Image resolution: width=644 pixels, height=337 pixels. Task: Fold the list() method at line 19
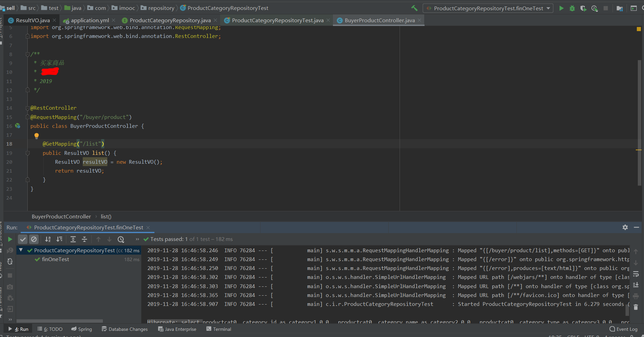pyautogui.click(x=27, y=153)
